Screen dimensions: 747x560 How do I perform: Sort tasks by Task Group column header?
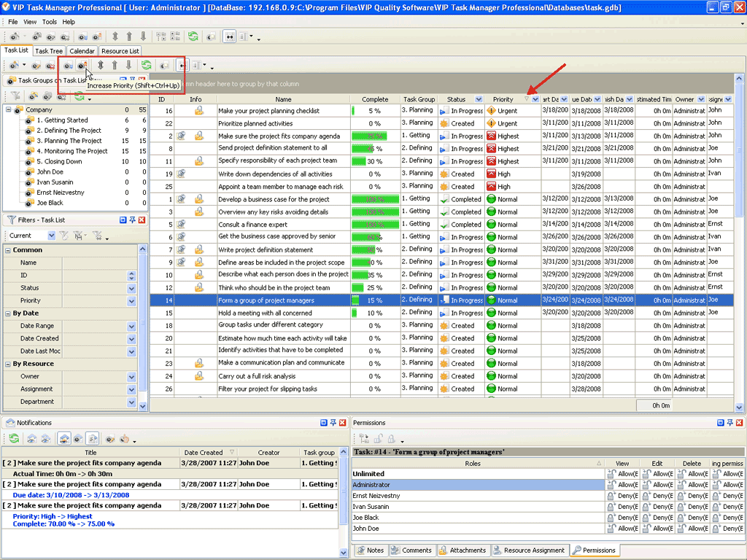[x=419, y=99]
